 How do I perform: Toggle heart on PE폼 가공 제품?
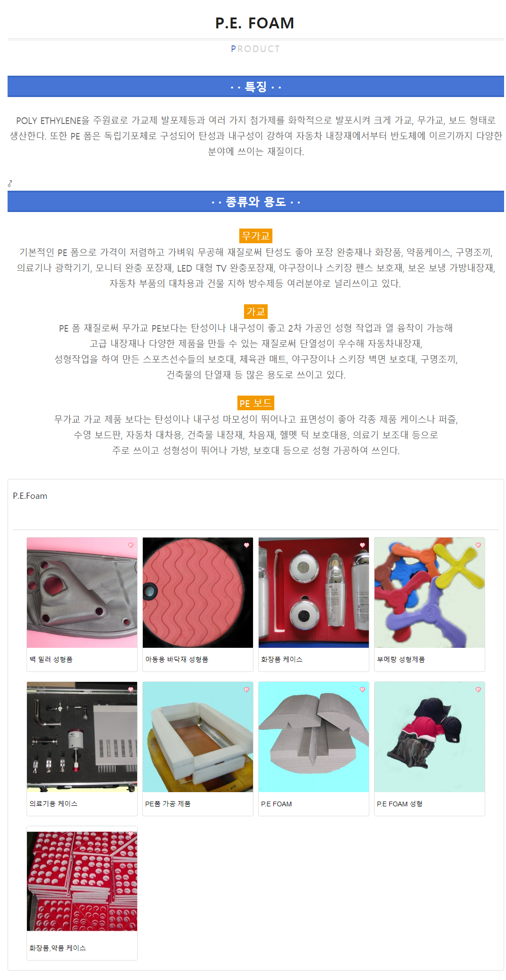point(246,689)
